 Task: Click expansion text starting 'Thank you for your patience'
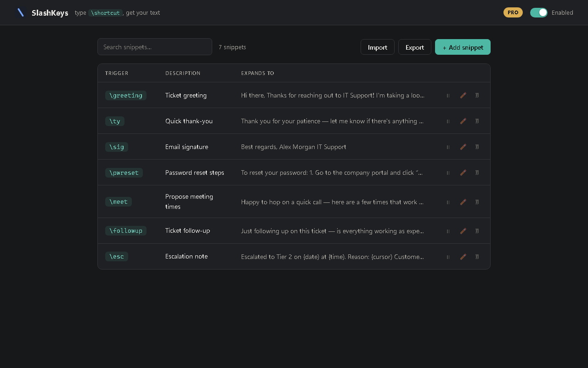(332, 121)
